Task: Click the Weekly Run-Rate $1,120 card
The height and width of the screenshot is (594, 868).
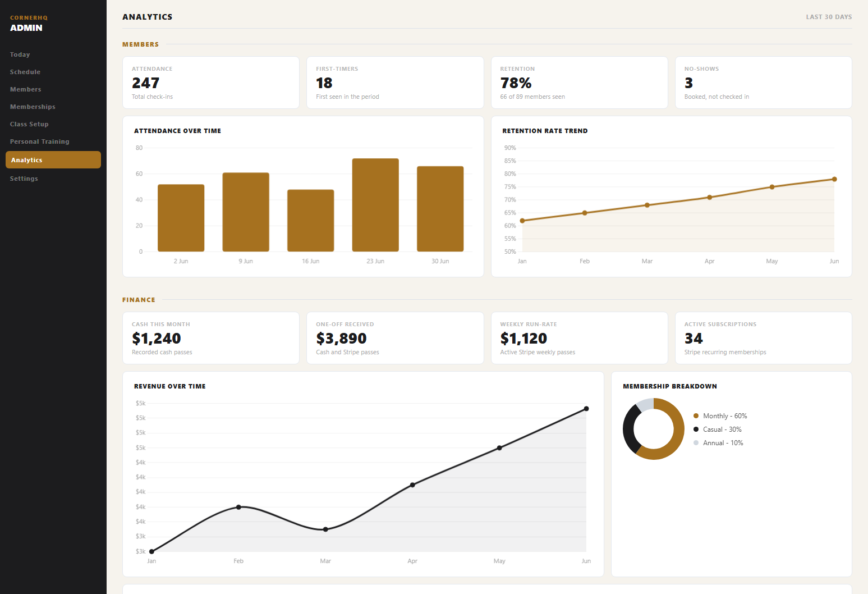Action: coord(580,338)
